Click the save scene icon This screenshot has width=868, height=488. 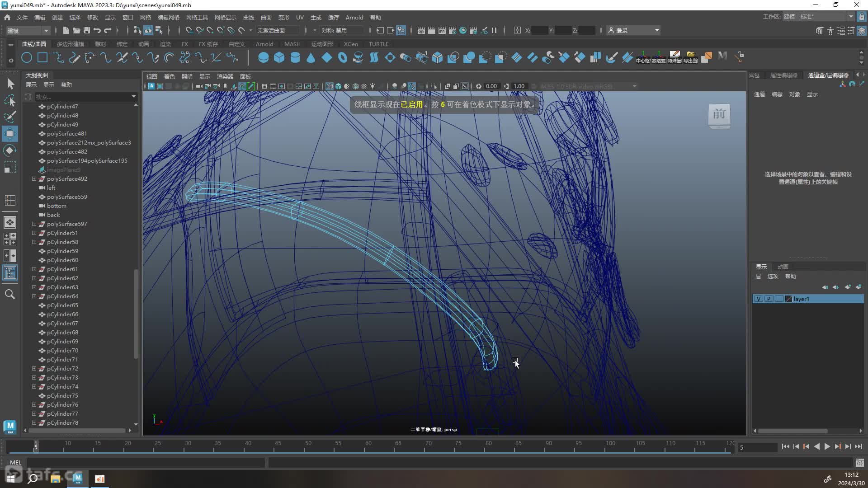click(x=86, y=30)
